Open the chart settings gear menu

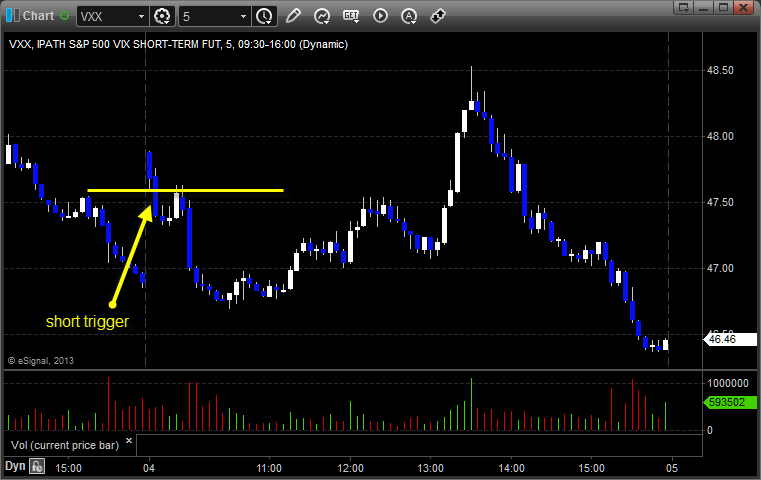(x=162, y=17)
